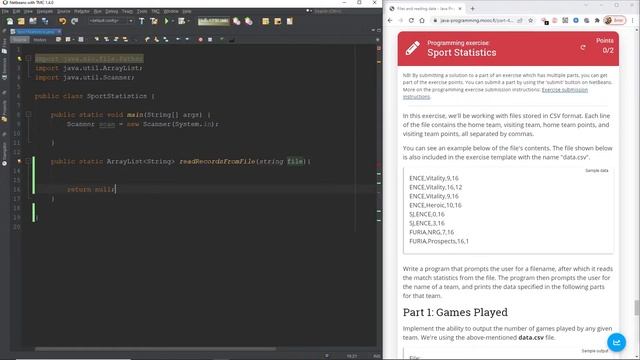
Task: Click second profiler icon after memory bar
Action: (x=249, y=21)
